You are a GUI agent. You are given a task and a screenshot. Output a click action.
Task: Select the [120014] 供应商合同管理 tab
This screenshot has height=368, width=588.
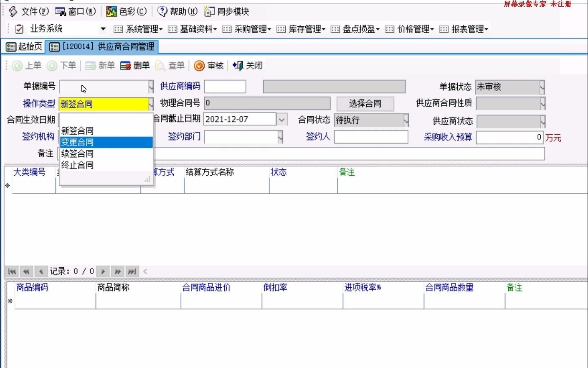(x=102, y=47)
